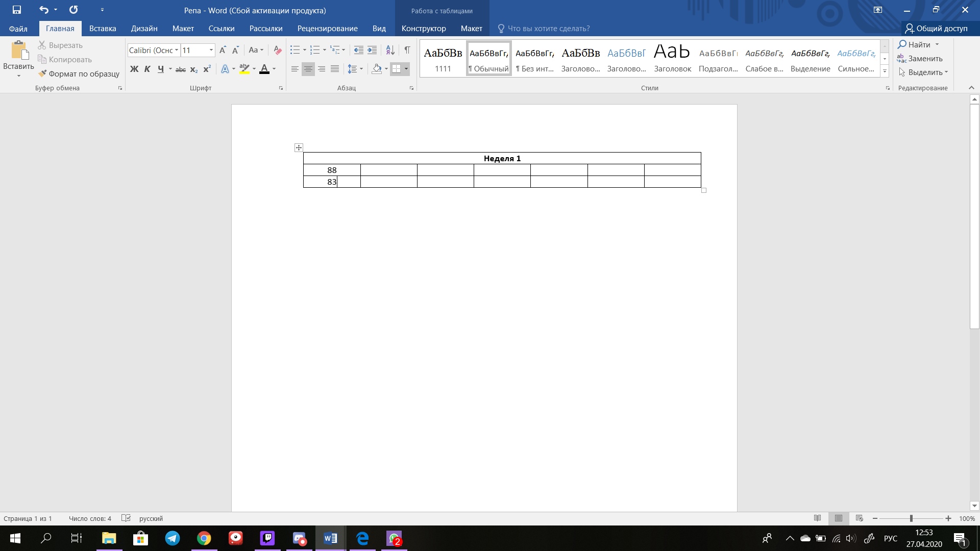Pick the yellow text highlight color
980x551 pixels.
pos(244,69)
